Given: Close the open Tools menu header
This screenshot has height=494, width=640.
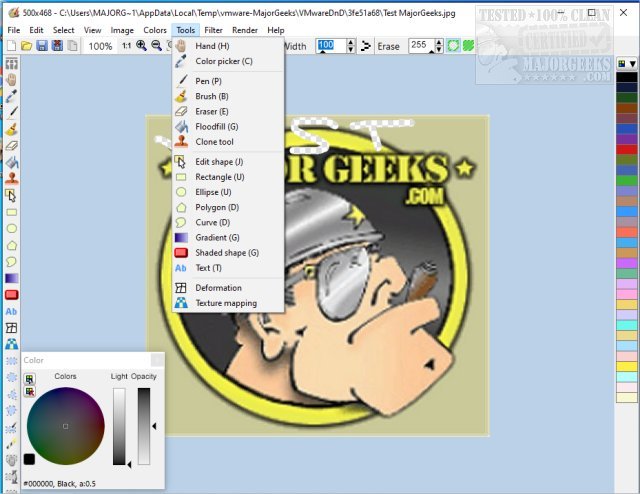Looking at the screenshot, I should 185,30.
